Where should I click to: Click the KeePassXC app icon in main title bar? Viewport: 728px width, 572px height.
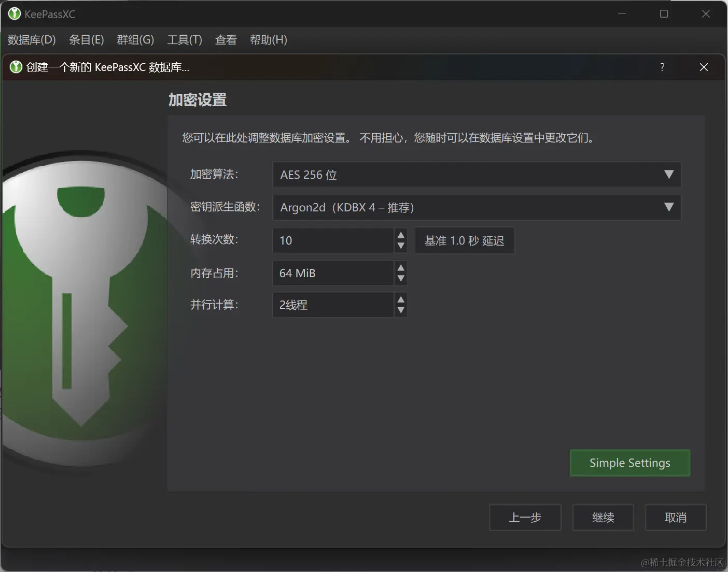[x=15, y=14]
